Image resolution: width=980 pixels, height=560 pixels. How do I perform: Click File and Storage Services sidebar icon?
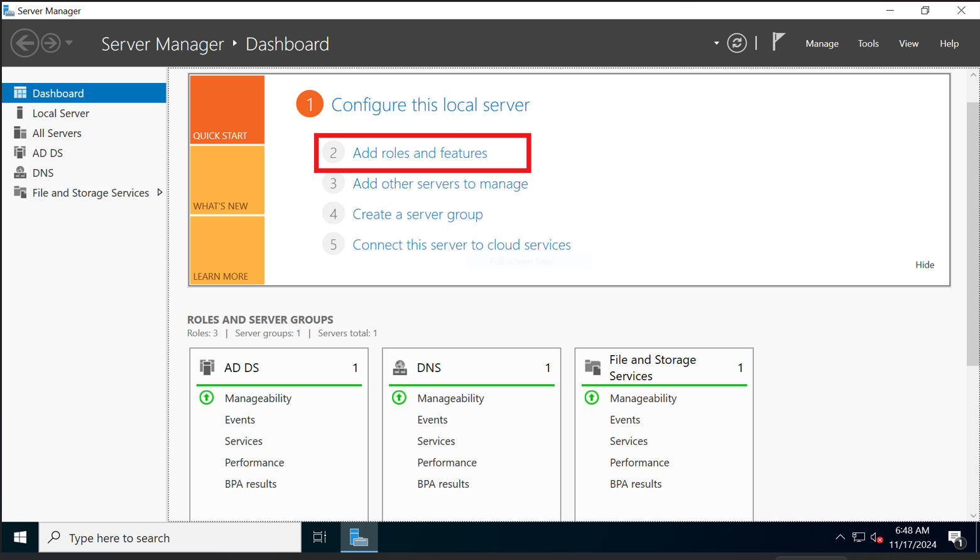coord(20,192)
